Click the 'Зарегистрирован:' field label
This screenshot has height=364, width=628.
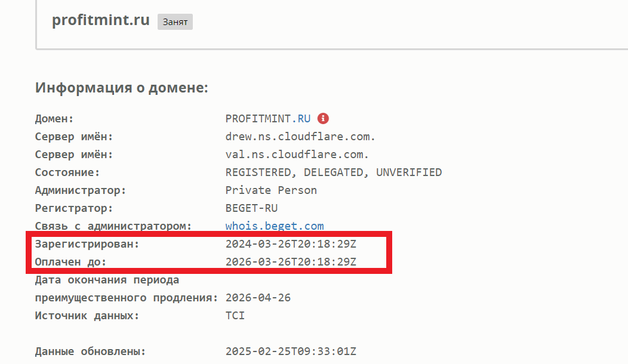[87, 244]
